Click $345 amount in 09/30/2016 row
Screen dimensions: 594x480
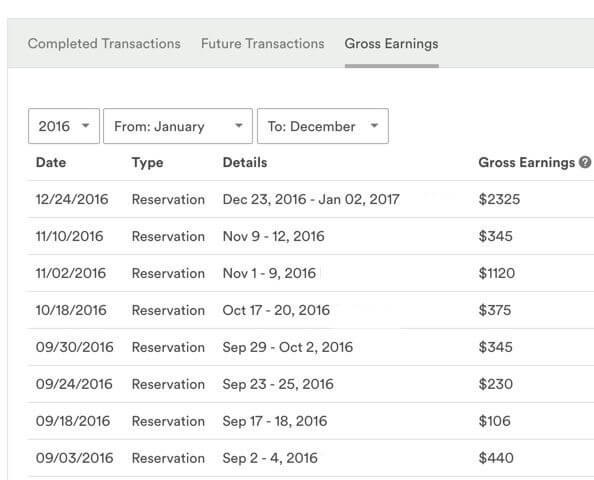coord(496,347)
